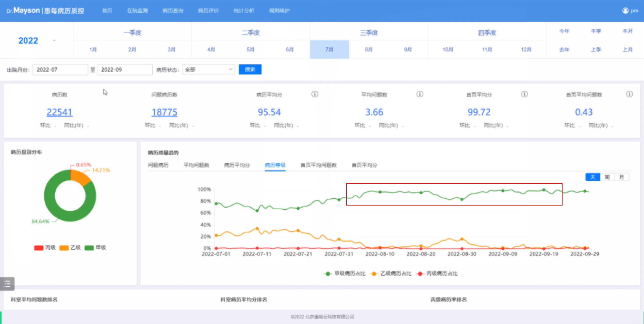The image size is (644, 324).
Task: Select the 病历等级 trend tab
Action: coord(275,165)
